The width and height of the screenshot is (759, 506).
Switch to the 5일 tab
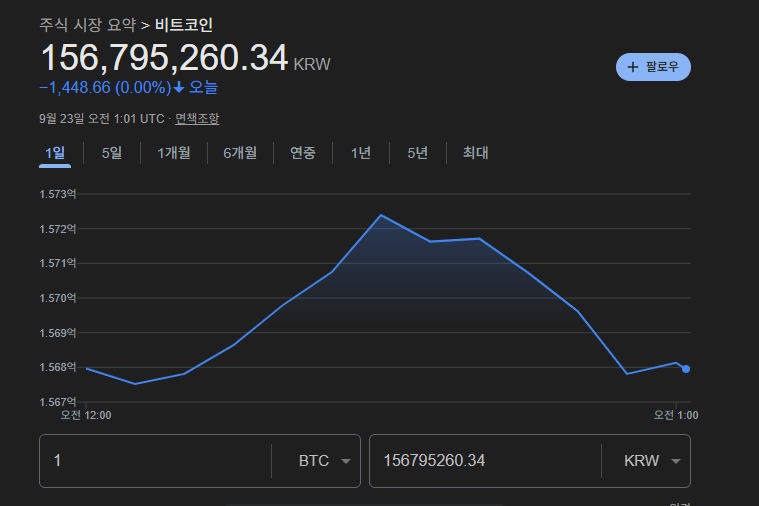[x=111, y=153]
